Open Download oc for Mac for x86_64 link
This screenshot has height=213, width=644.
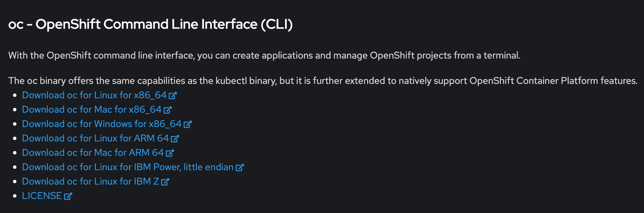coord(91,110)
